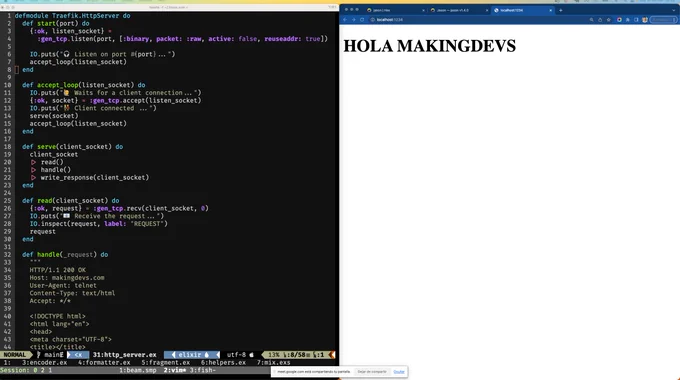Screen dimensions: 680x380
Task: Toggle the browser side panel icon
Action: (x=636, y=20)
